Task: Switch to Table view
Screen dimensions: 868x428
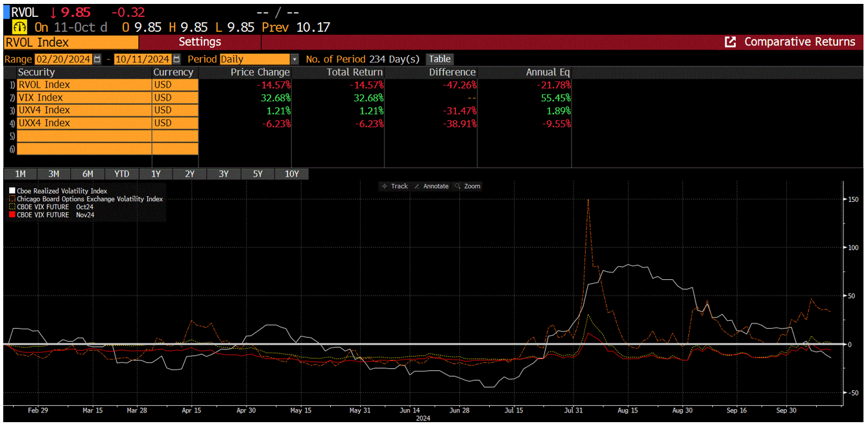Action: click(x=439, y=59)
